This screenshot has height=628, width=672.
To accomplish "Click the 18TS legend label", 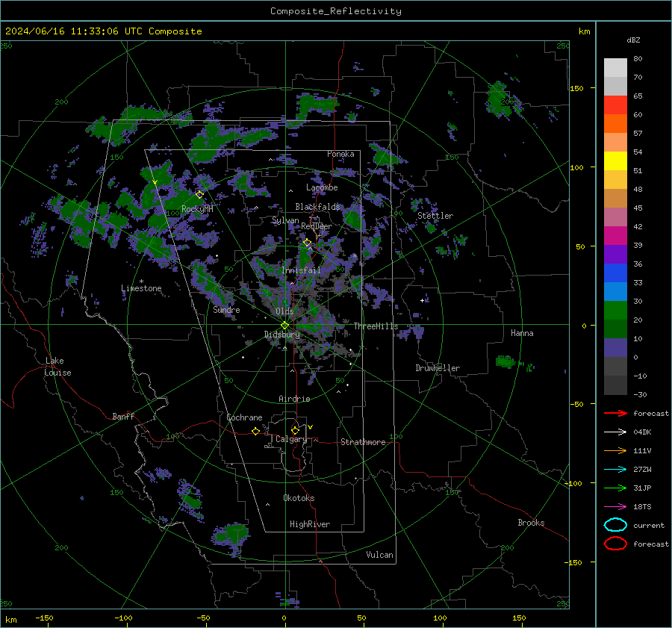I will pos(642,507).
